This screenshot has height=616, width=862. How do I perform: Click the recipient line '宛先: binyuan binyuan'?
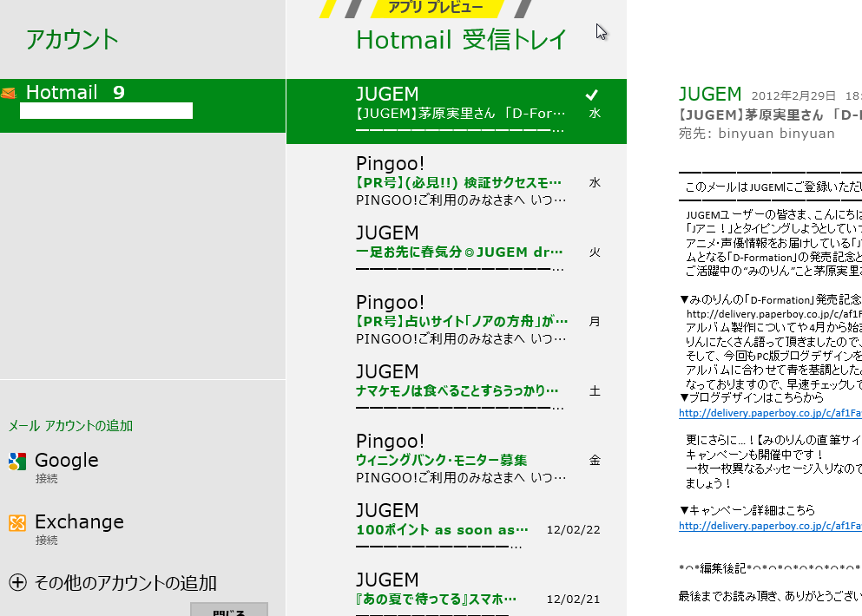pyautogui.click(x=756, y=134)
